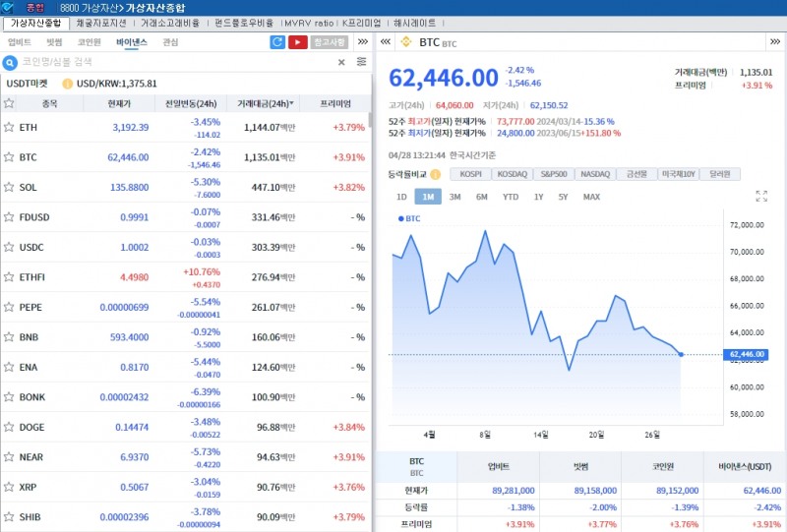Toggle favorite star for BTC row
Screen dimensions: 787x532
[9, 157]
